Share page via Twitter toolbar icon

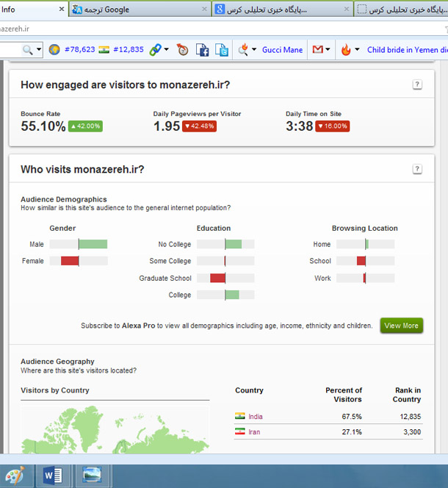coord(222,50)
